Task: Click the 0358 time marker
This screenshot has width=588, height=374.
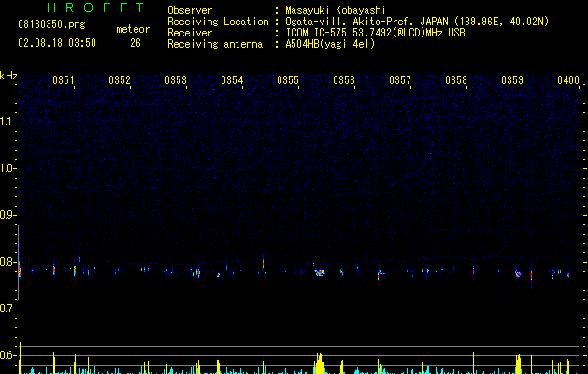Action: click(x=456, y=80)
